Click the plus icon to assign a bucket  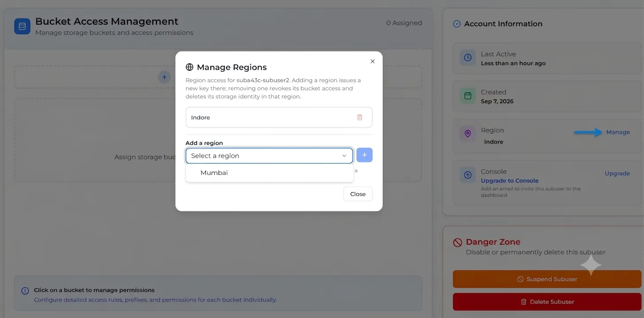pos(164,77)
